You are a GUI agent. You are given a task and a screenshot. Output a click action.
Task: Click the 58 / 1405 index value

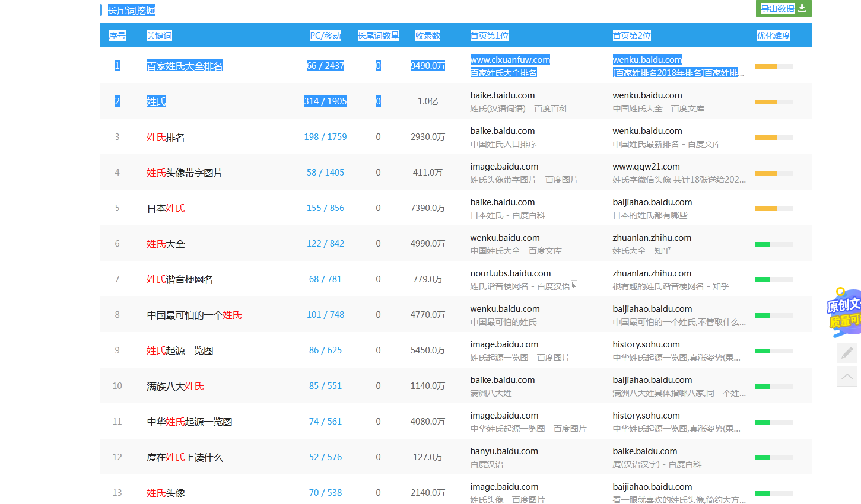[x=325, y=173]
